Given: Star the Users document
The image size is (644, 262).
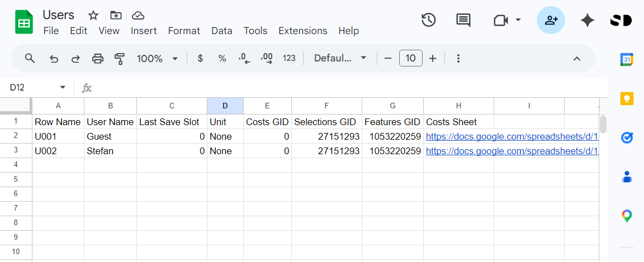Looking at the screenshot, I should pos(93,15).
